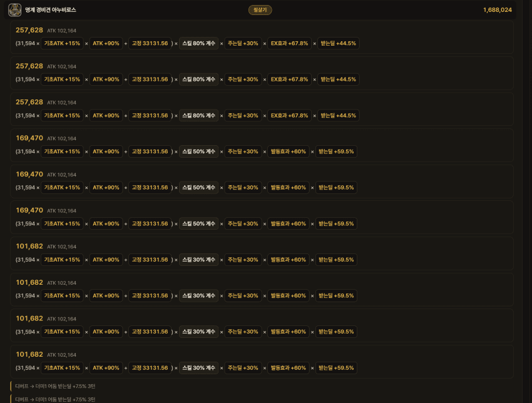The height and width of the screenshot is (403, 532).
Task: Select the 스킬 30% 계수 chip in seventh row
Action: (x=198, y=260)
